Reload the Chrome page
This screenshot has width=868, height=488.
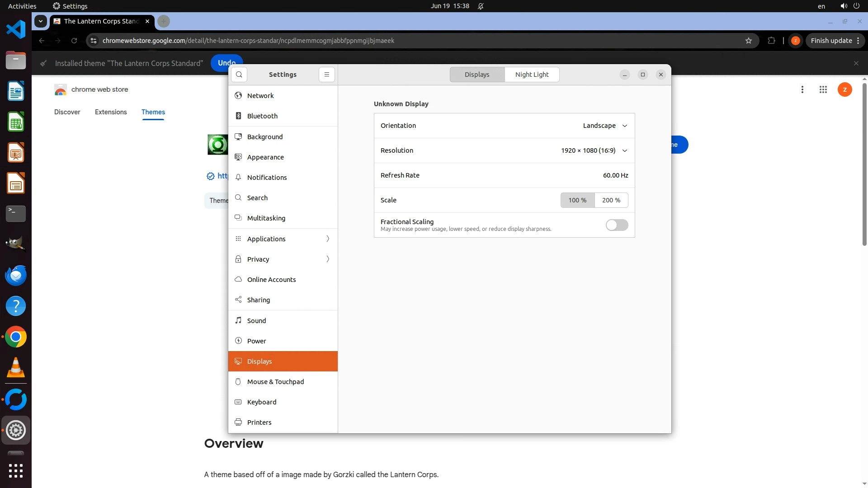(74, 41)
